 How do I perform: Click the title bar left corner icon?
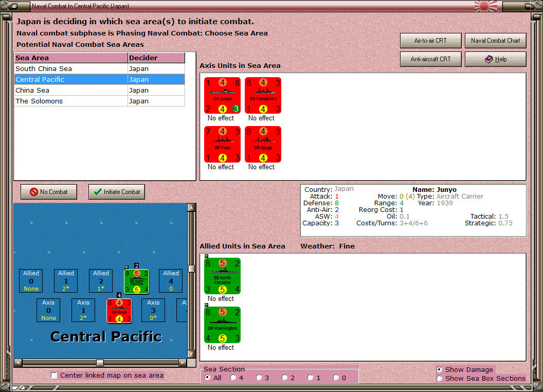tap(14, 6)
